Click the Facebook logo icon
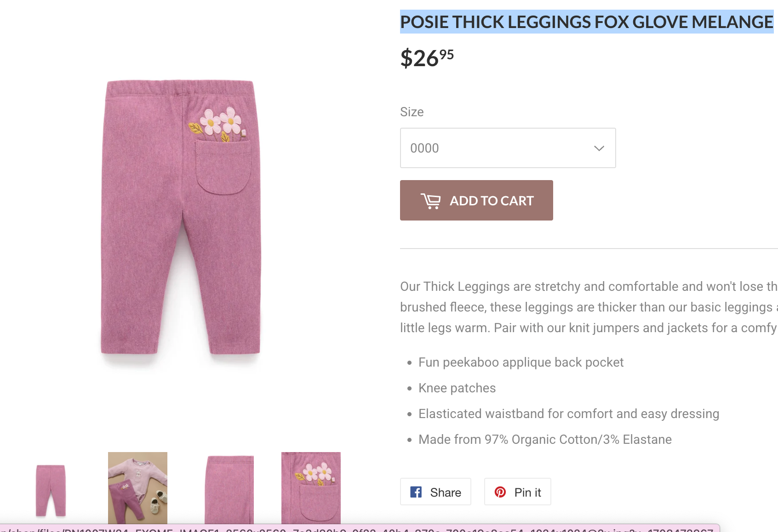 click(x=416, y=492)
